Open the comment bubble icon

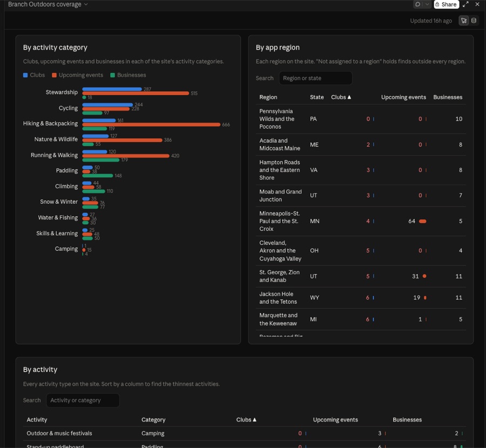[x=418, y=4]
